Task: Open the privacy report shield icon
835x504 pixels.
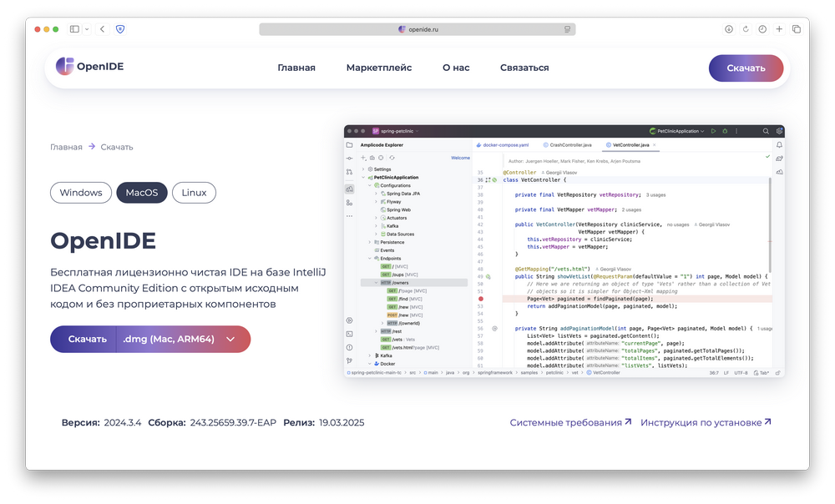Action: [120, 29]
